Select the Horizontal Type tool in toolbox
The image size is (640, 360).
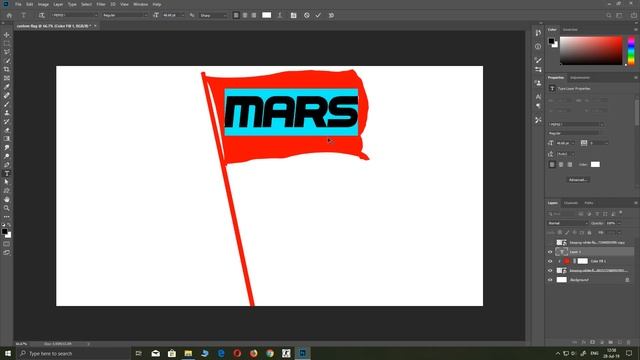click(7, 173)
